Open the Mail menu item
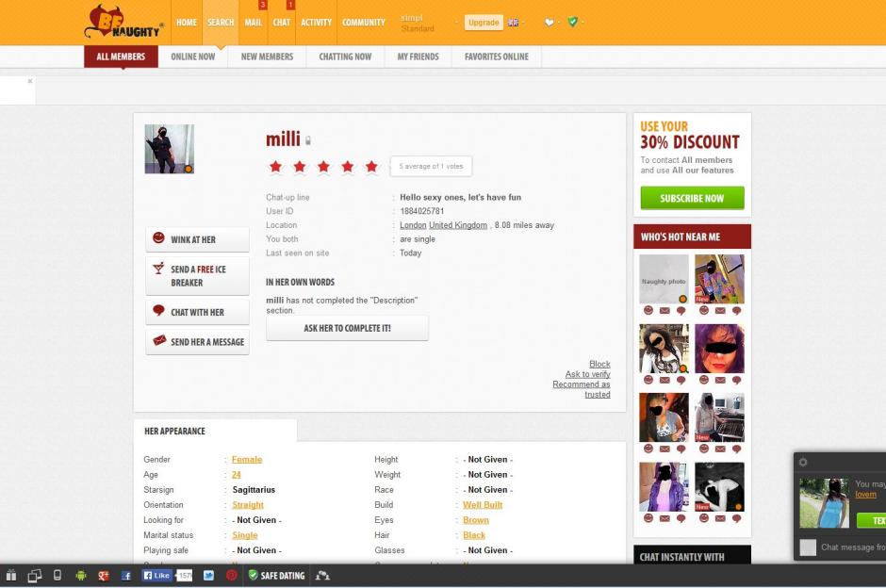 tap(253, 23)
